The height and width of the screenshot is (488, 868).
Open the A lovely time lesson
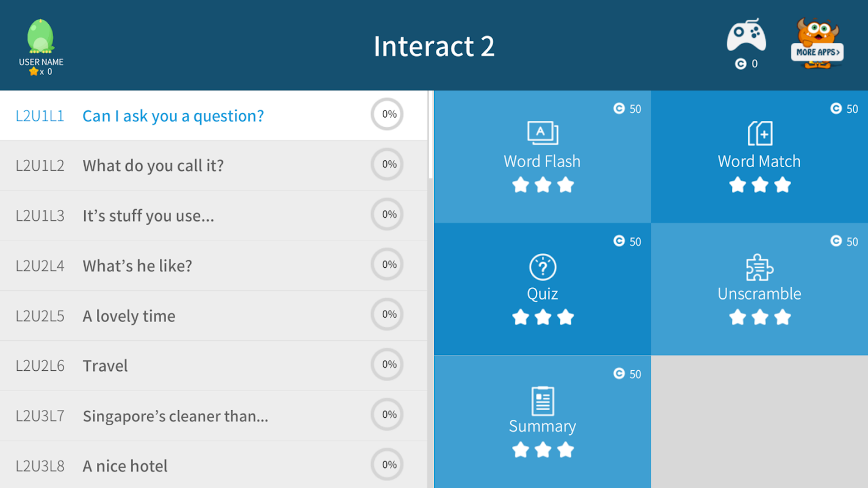click(129, 316)
